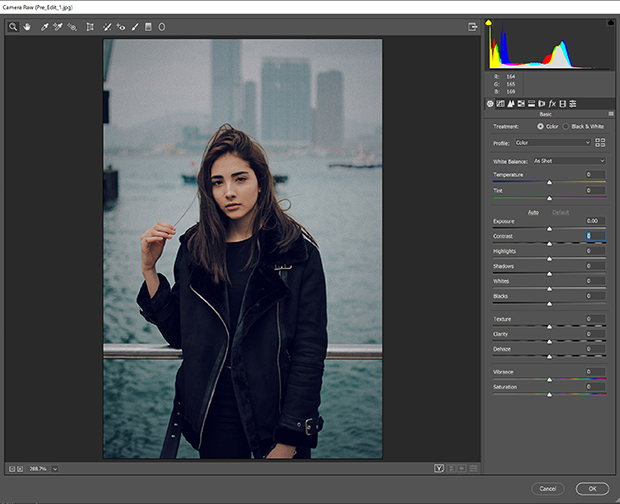The image size is (620, 504).
Task: Click the Exposure value field
Action: coord(594,221)
